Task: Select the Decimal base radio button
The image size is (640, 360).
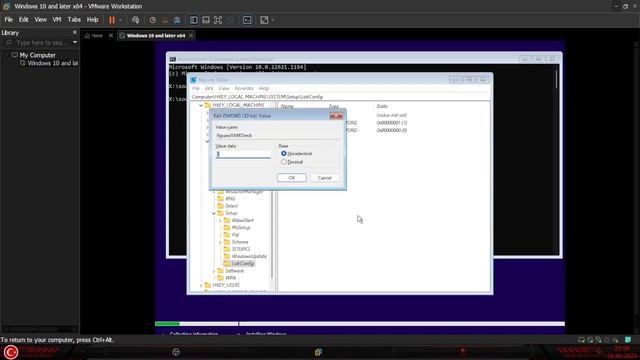Action: 284,162
